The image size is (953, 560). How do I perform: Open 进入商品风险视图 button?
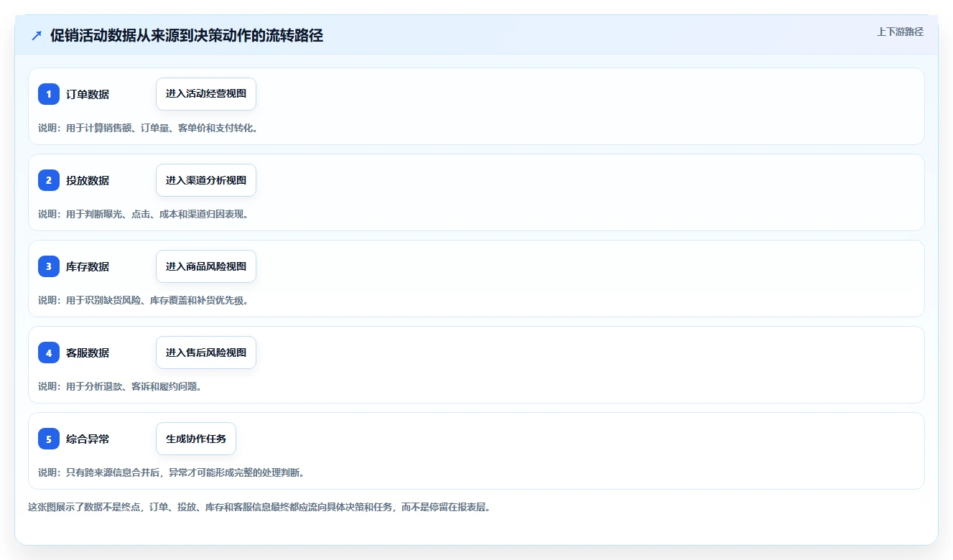click(x=206, y=266)
